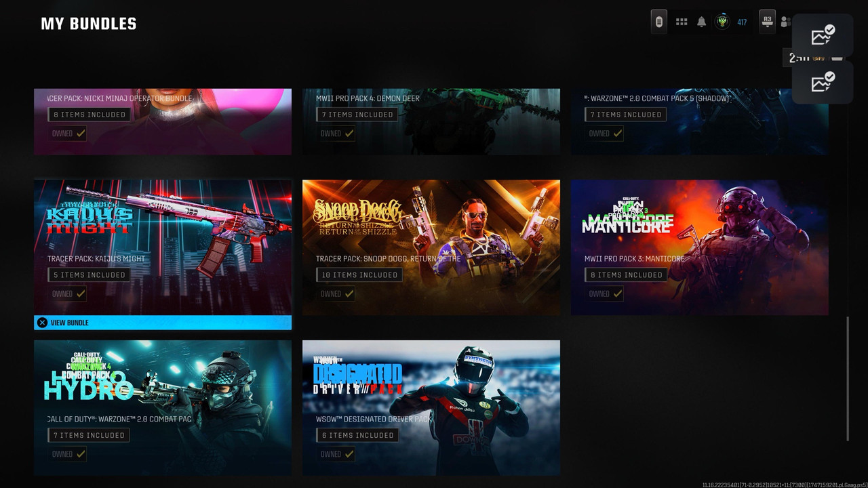The image size is (868, 488).
Task: Click the lower screenshot-saved notification
Action: [x=823, y=82]
